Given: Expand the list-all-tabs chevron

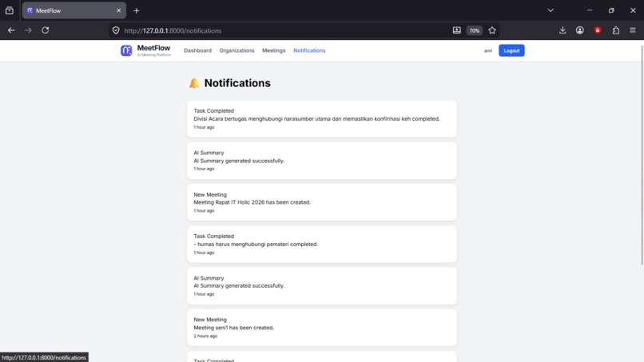Looking at the screenshot, I should point(551,10).
